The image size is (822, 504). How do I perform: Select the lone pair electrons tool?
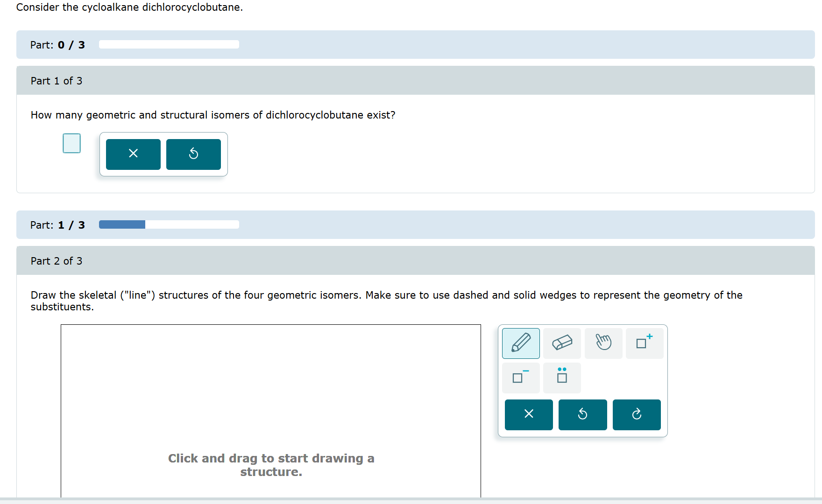561,378
